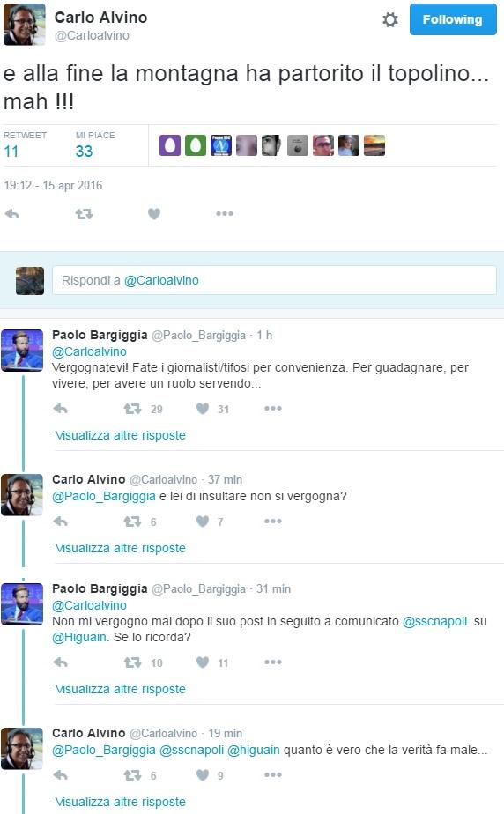The image size is (504, 814).
Task: Open Carlo Alvino's profile picture in the header
Action: (x=24, y=25)
